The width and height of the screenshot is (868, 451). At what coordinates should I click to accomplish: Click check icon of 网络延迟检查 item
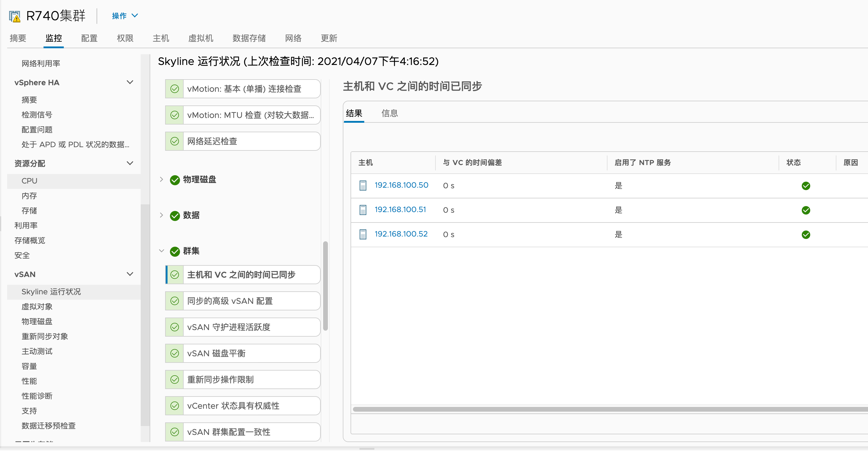coord(175,141)
